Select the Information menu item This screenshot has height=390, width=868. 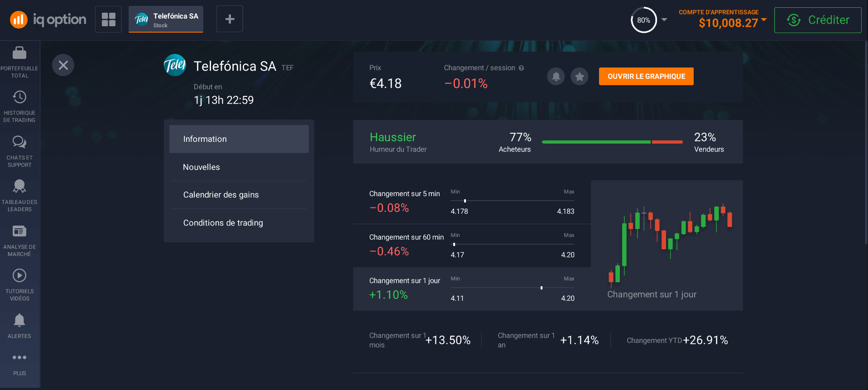point(239,139)
